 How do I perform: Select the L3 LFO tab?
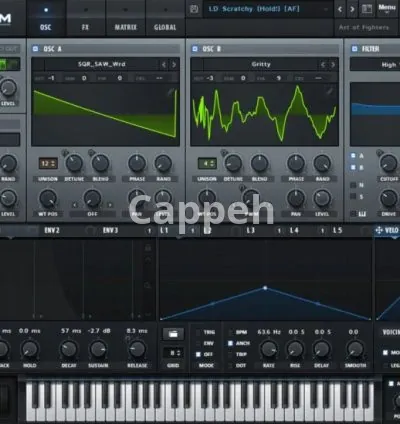click(x=251, y=230)
